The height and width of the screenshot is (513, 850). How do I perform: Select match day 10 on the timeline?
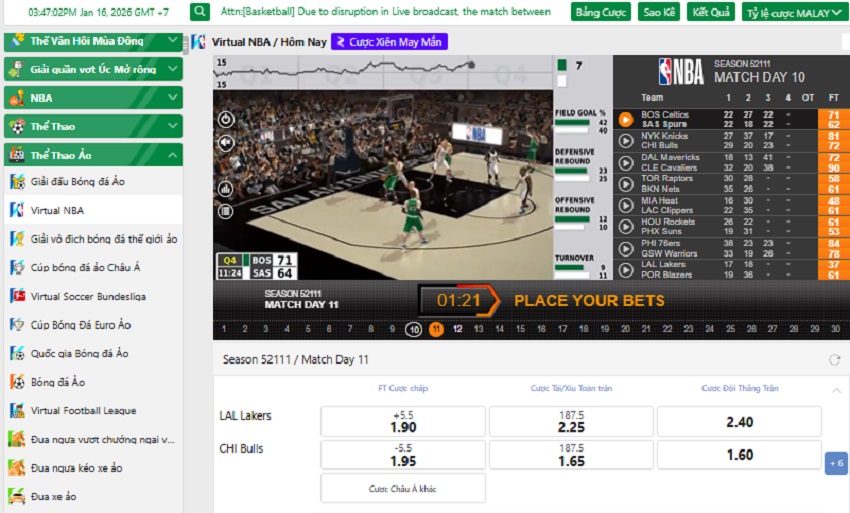(414, 329)
